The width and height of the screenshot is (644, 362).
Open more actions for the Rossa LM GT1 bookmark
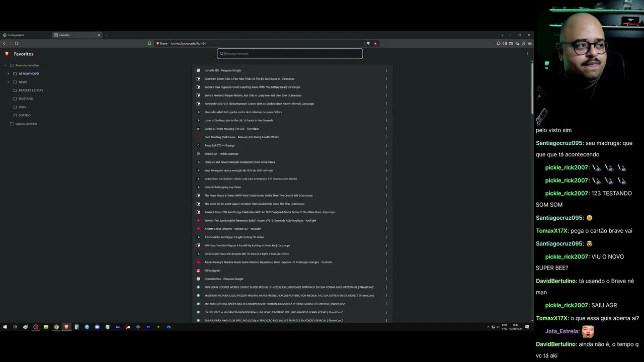[x=386, y=145]
